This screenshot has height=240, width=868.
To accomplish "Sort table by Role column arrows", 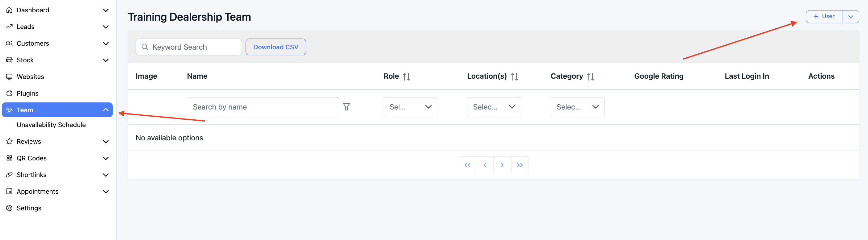I will pos(407,77).
